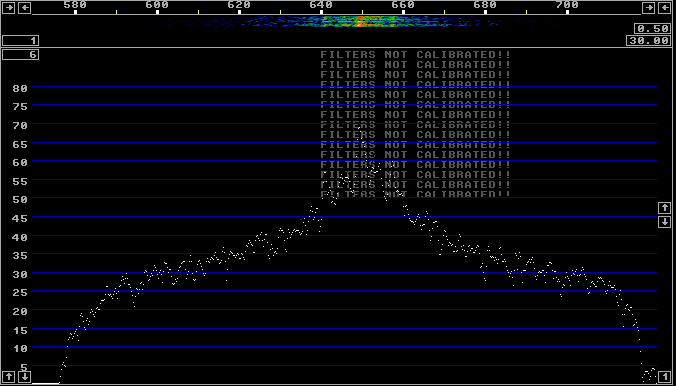Click the 600 tick on the frequency scale
This screenshot has width=676, height=386.
157,12
